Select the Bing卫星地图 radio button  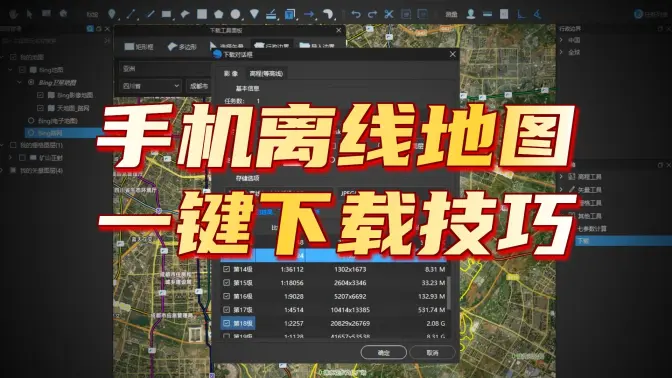pos(31,82)
